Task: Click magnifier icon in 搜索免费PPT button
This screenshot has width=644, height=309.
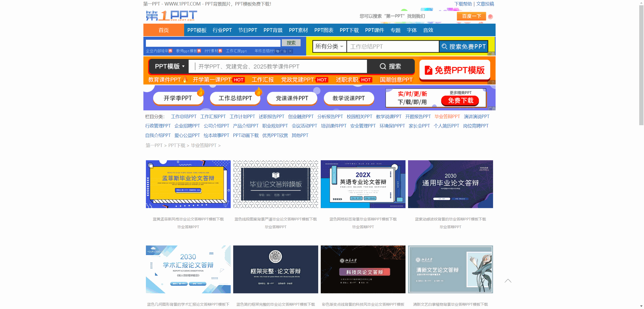Action: [444, 47]
